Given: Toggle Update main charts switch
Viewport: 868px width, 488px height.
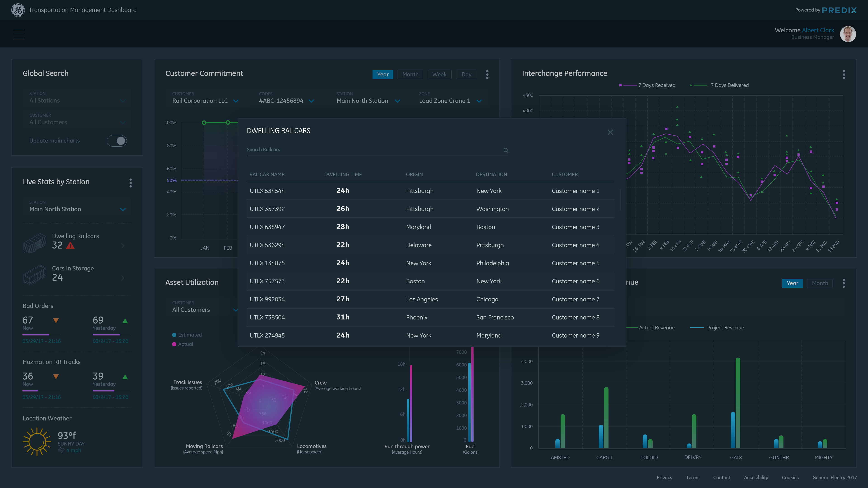Looking at the screenshot, I should click(x=117, y=141).
